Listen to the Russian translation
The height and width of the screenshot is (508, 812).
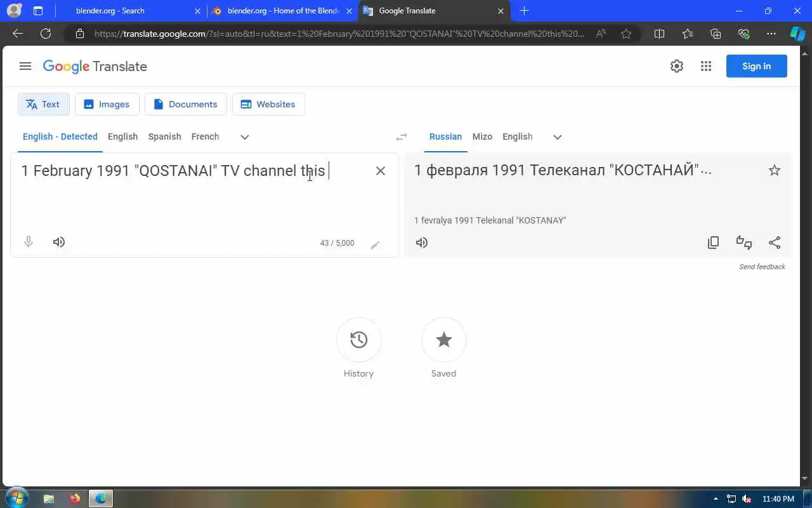(422, 243)
